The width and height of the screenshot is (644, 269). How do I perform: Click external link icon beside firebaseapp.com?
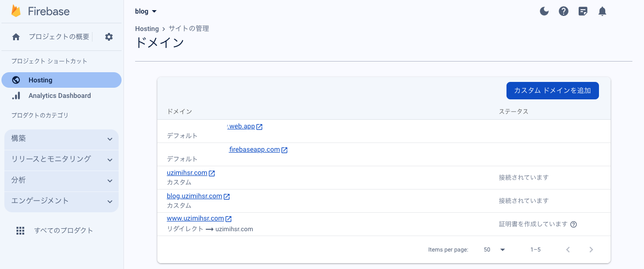click(285, 150)
